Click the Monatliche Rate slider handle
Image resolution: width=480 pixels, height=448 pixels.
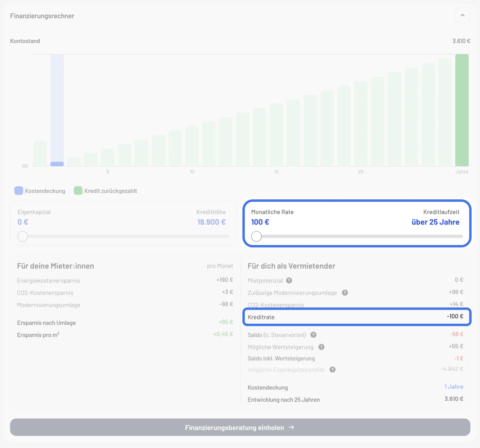click(256, 237)
